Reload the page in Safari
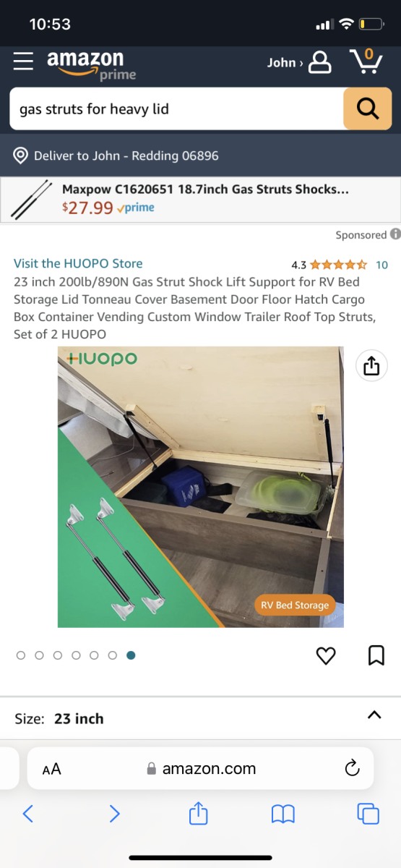The image size is (401, 868). (x=352, y=768)
